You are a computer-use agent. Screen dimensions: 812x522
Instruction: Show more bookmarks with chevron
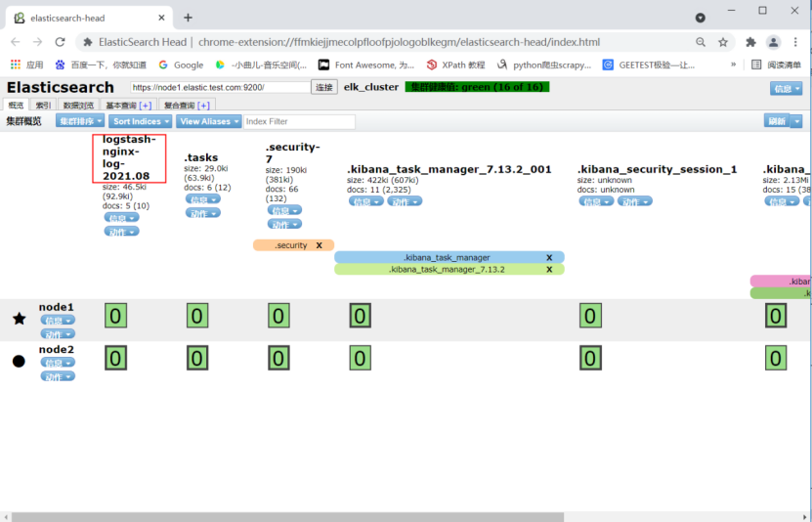coord(733,65)
